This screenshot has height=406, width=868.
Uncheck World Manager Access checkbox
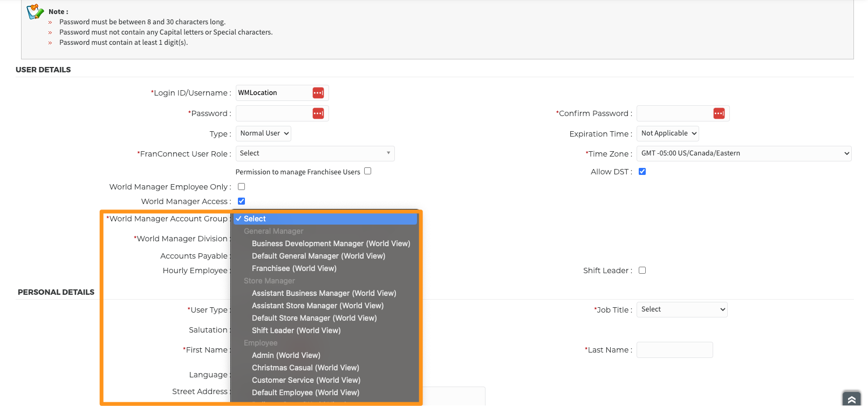point(242,201)
